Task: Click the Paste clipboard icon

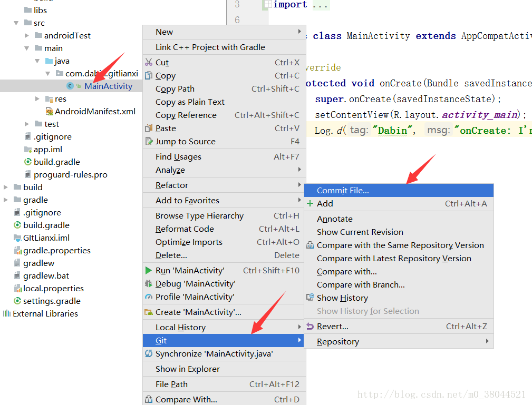Action: coord(149,128)
